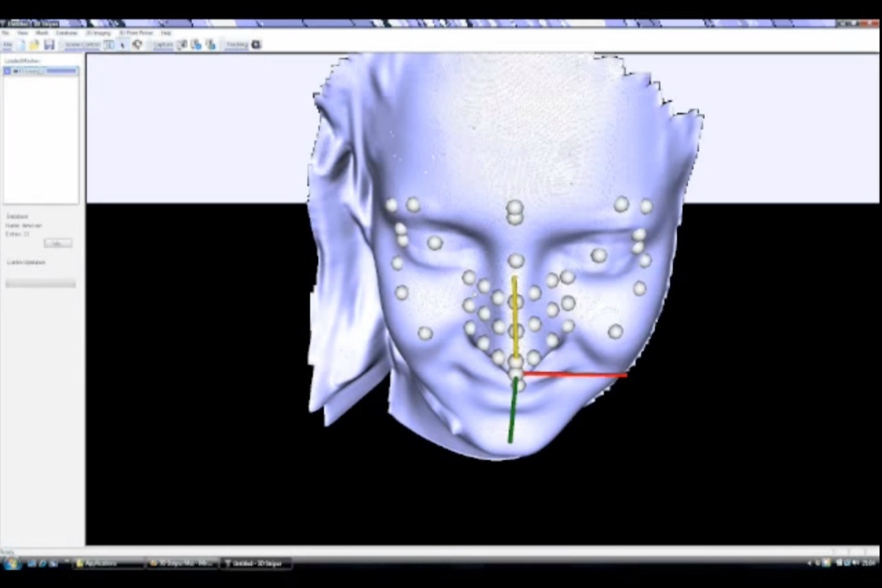Click the Windows Start button
This screenshot has width=882, height=588.
click(x=11, y=563)
